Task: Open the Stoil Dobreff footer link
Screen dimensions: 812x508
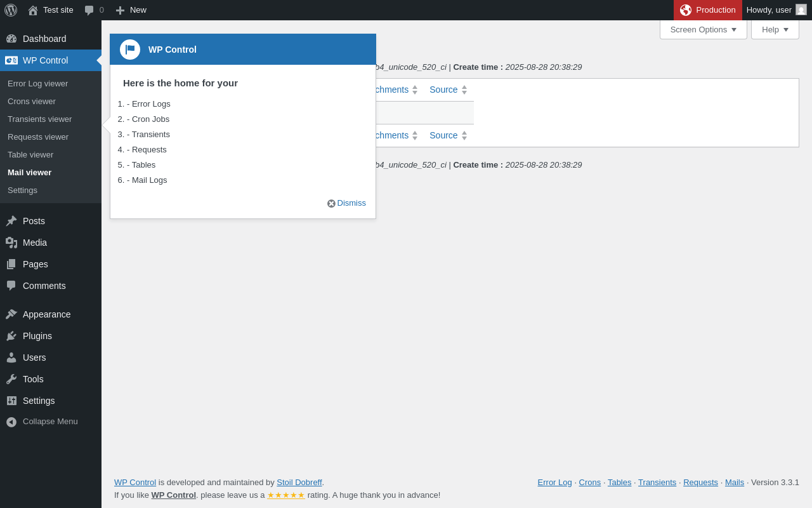Action: 299,482
